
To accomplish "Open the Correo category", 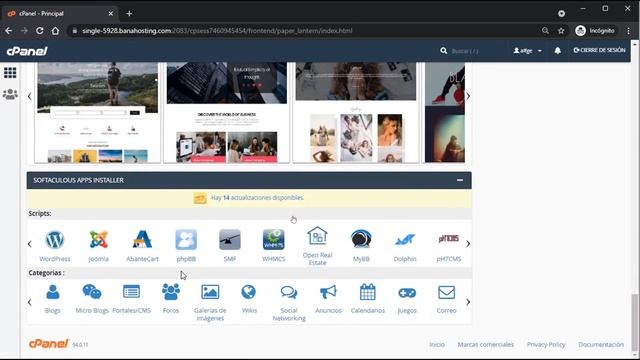I will pyautogui.click(x=446, y=299).
